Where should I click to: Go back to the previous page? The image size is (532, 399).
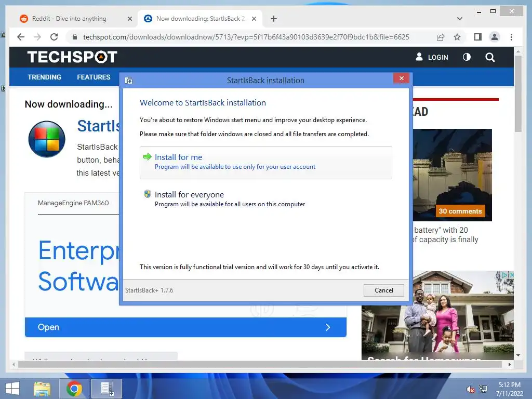21,37
